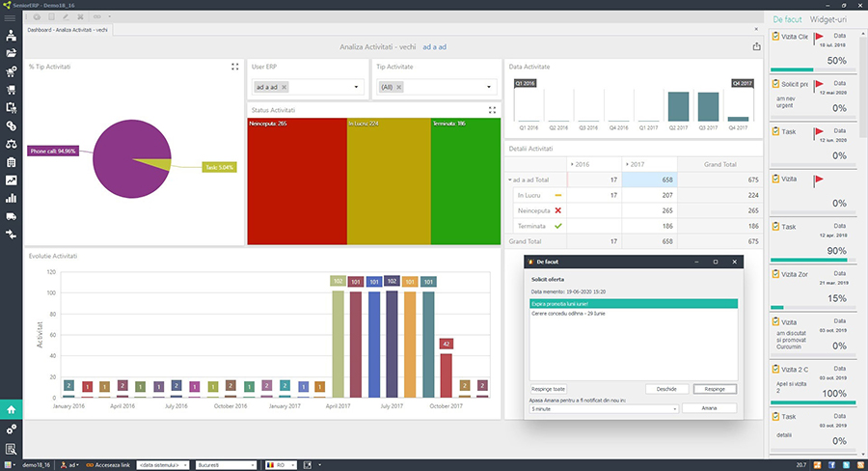
Task: Check off the Vizita Clie task
Action: [x=775, y=37]
